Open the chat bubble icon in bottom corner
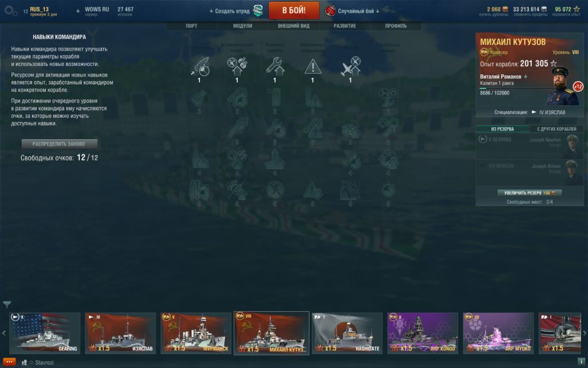 pos(9,362)
